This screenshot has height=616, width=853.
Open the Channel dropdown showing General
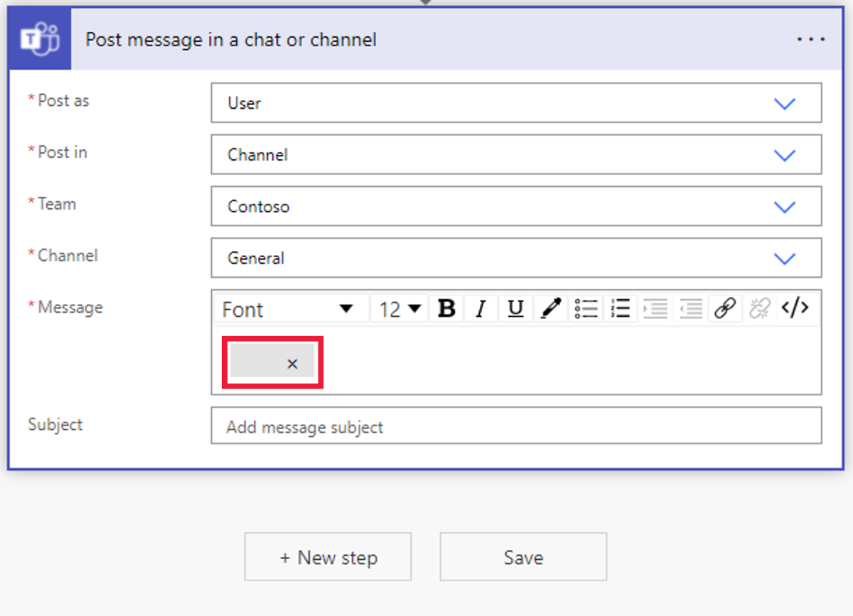pyautogui.click(x=784, y=259)
